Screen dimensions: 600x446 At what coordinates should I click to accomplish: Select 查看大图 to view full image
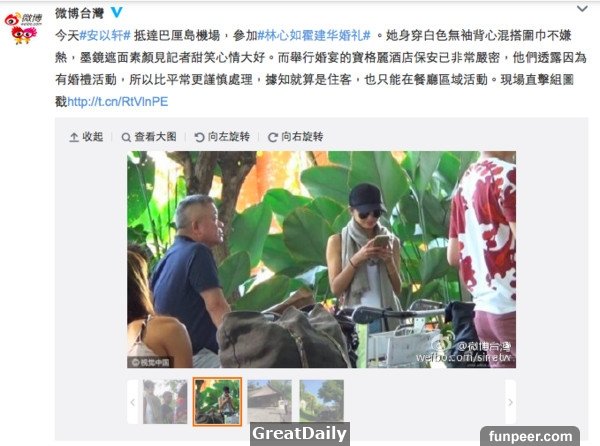[149, 137]
